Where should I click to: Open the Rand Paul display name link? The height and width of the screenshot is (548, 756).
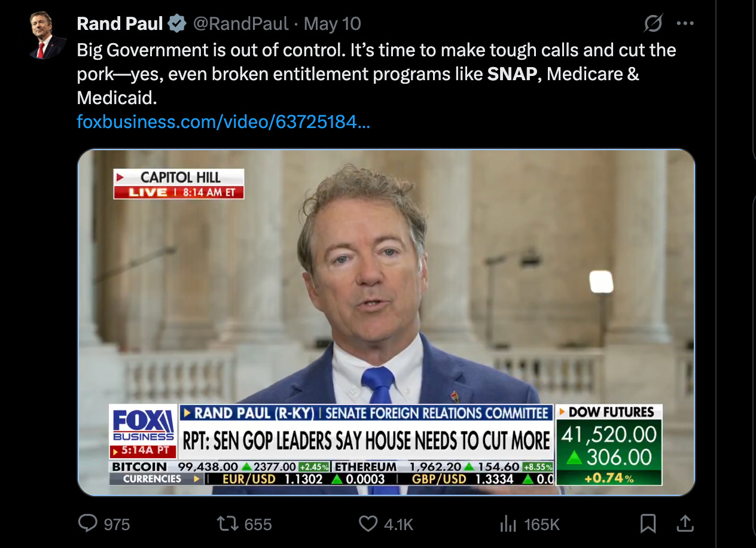pos(120,24)
